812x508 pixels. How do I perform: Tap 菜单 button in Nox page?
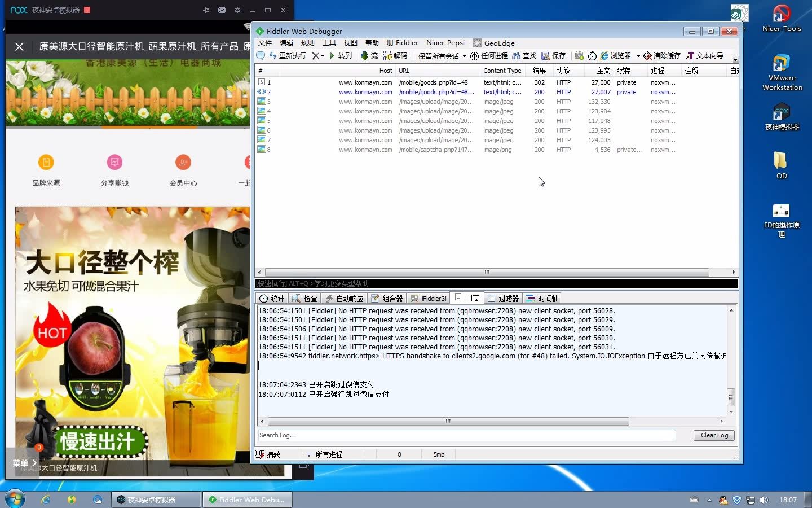24,463
